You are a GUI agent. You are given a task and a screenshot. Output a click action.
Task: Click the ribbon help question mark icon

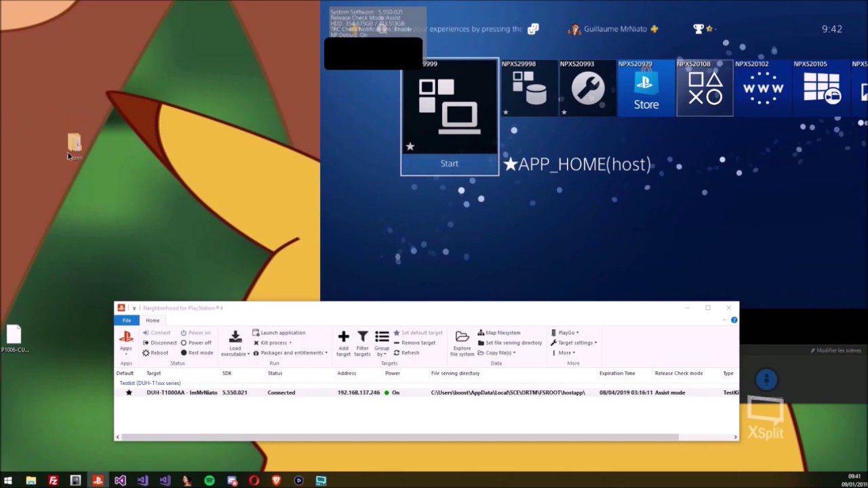pos(734,320)
